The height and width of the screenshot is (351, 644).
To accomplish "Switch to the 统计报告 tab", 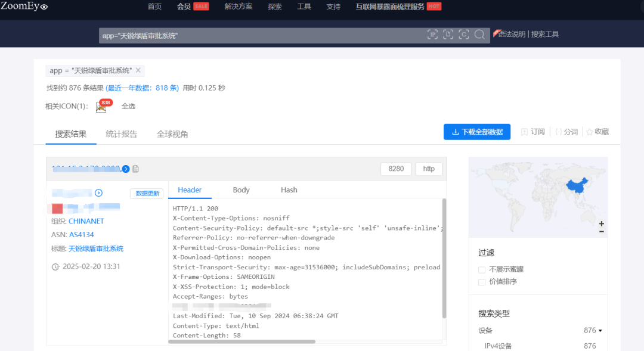I will click(121, 134).
